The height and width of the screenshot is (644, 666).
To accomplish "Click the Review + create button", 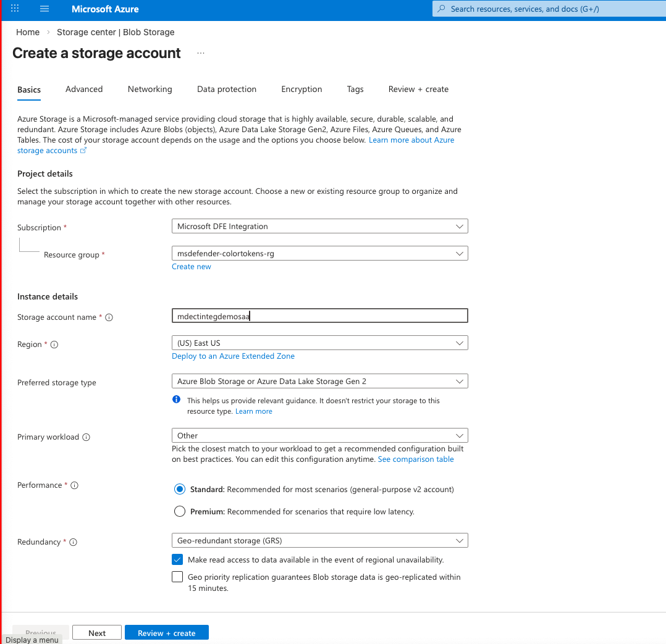I will (x=166, y=633).
